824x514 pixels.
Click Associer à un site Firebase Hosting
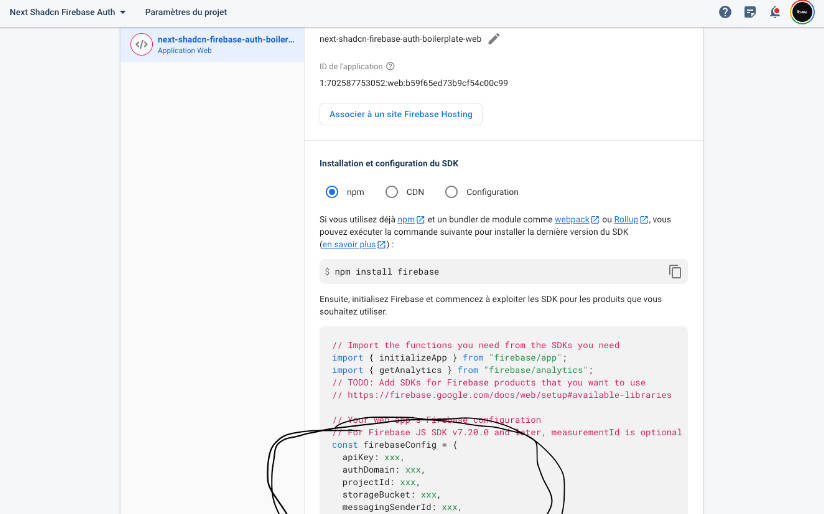click(401, 115)
